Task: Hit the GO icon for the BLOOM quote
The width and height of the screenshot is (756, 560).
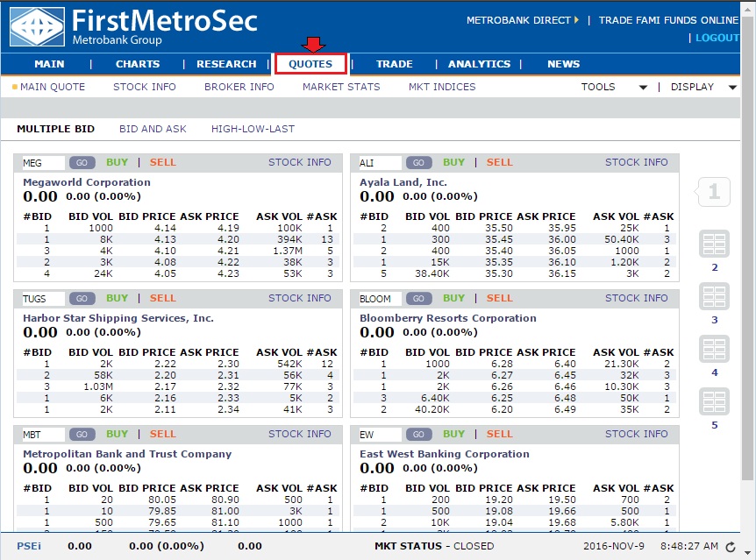Action: pos(418,298)
